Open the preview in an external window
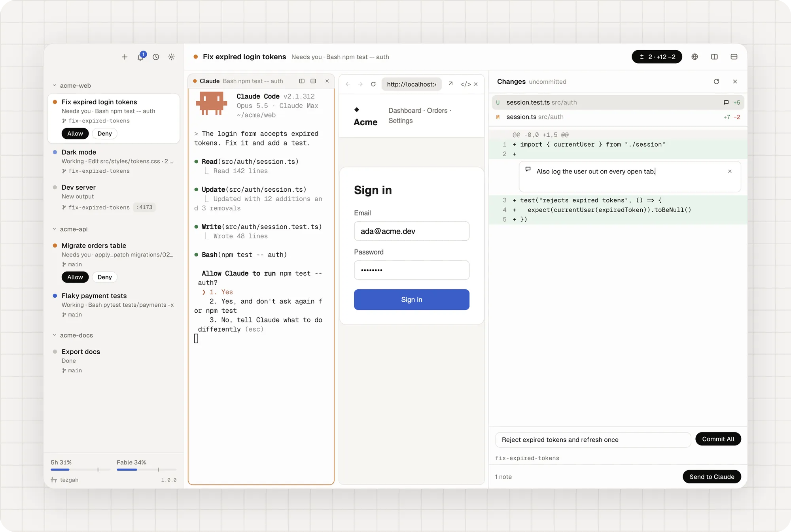Viewport: 791px width, 532px height. (x=450, y=84)
